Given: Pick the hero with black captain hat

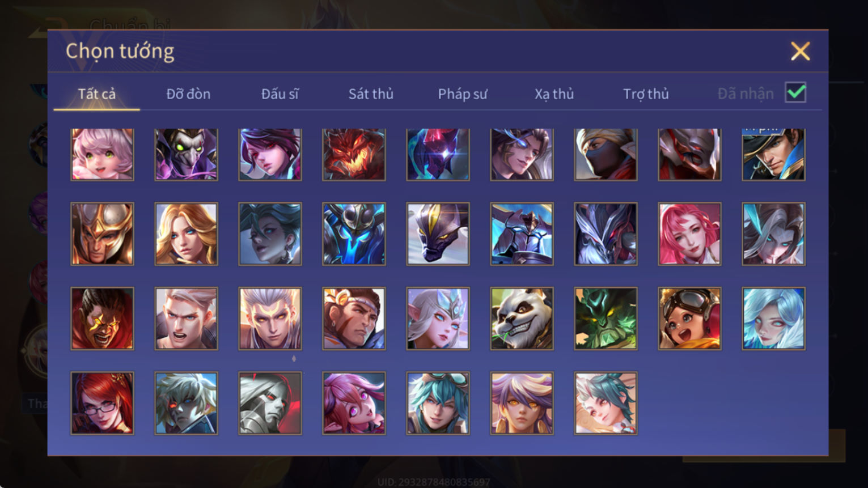Looking at the screenshot, I should click(x=773, y=154).
